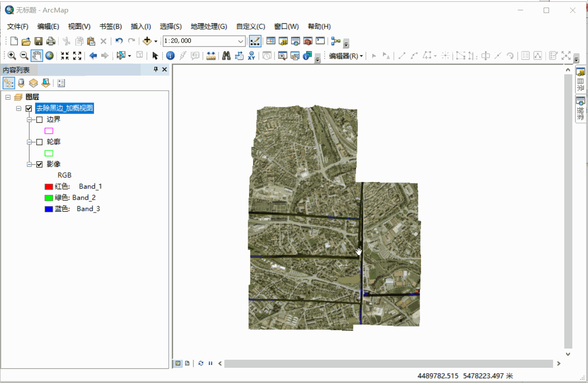Uncheck the 影像 sublayer checkbox
Image resolution: width=588 pixels, height=383 pixels.
pyautogui.click(x=39, y=164)
